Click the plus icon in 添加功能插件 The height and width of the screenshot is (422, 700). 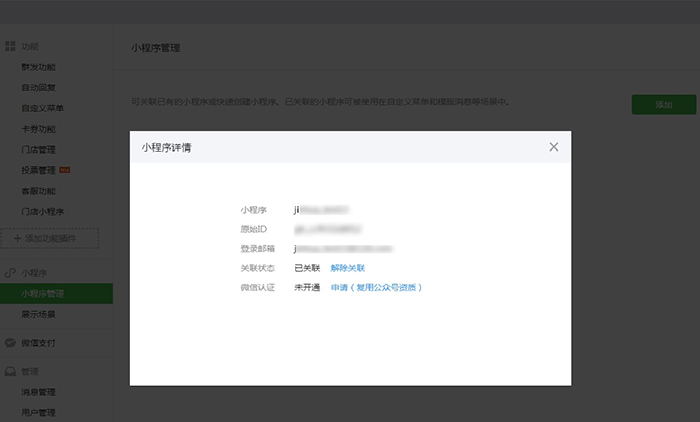17,238
